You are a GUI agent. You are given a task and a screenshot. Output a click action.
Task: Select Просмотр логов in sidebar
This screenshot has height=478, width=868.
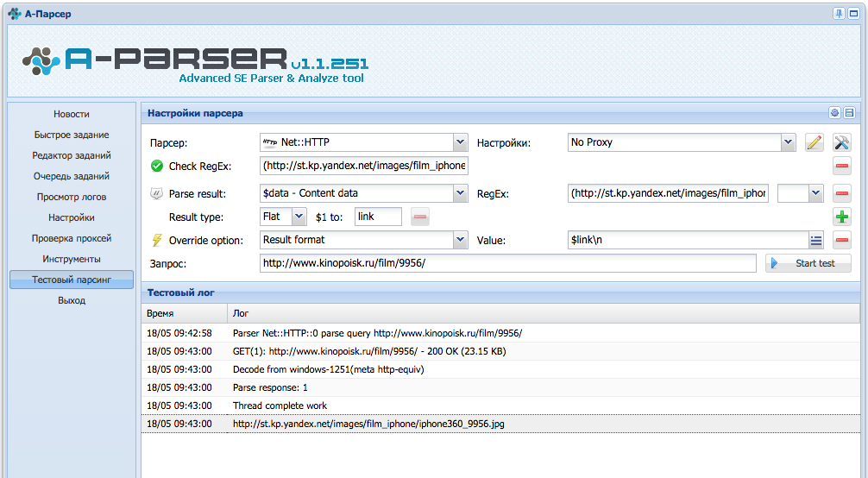pos(72,198)
